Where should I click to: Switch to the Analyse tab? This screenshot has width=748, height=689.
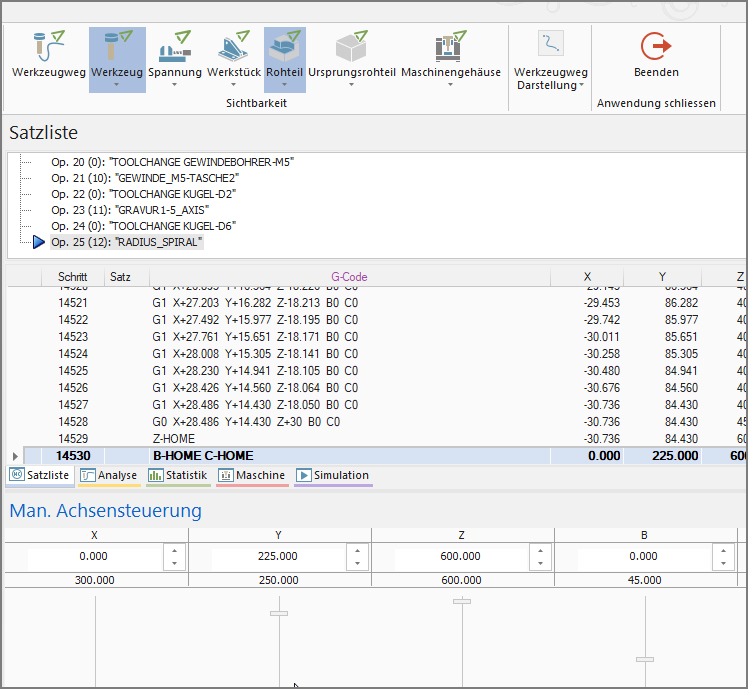109,476
